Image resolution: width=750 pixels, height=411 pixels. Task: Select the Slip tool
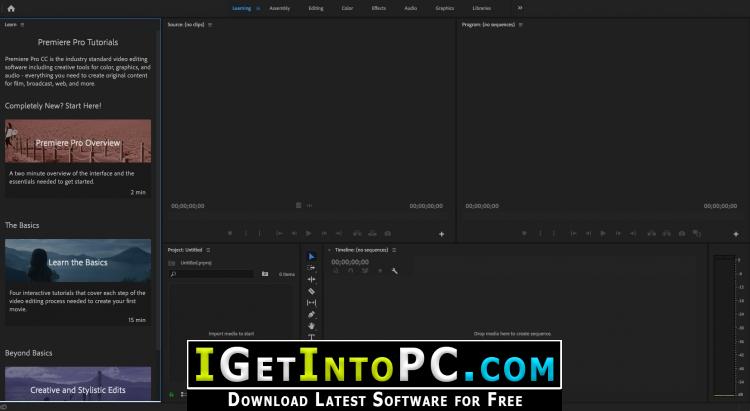[311, 302]
